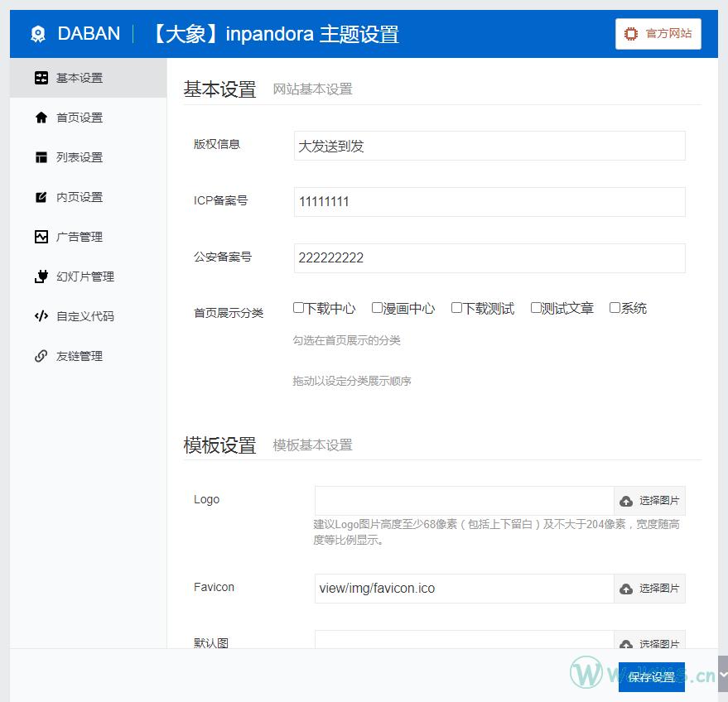Click 选择图片 button for Favicon
The image size is (728, 702).
pos(649,589)
